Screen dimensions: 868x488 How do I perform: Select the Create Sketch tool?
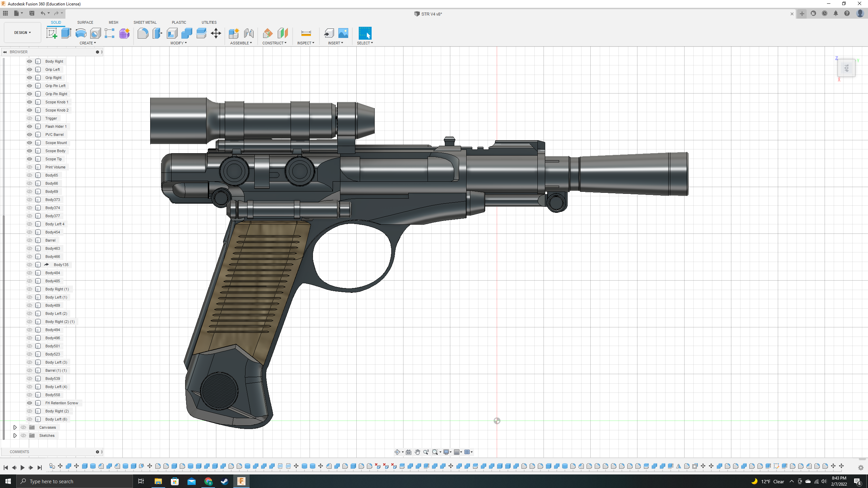point(52,33)
